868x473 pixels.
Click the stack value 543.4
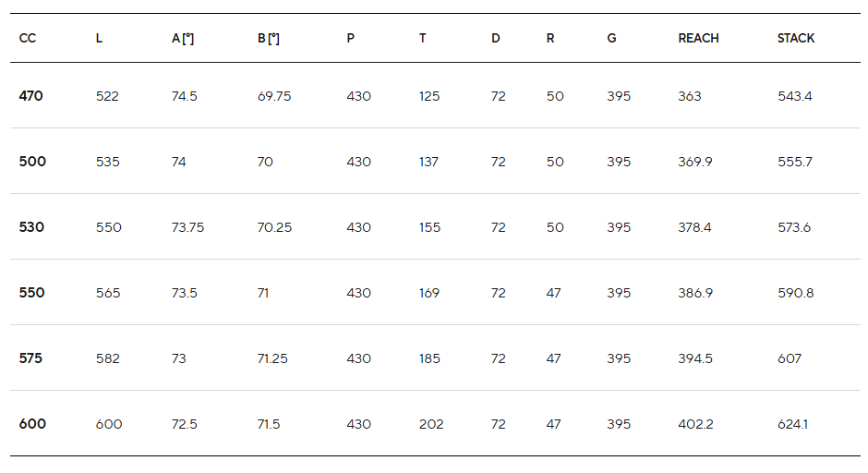pos(794,96)
